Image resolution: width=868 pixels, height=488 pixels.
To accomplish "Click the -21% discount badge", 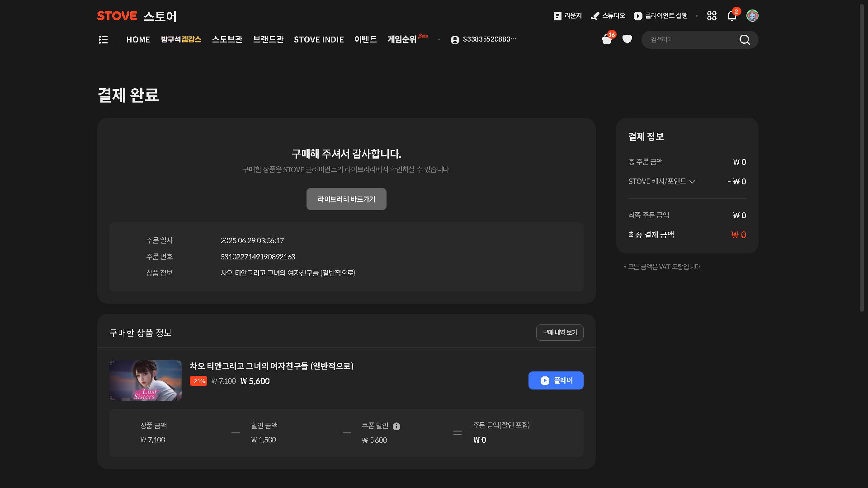I will 198,381.
